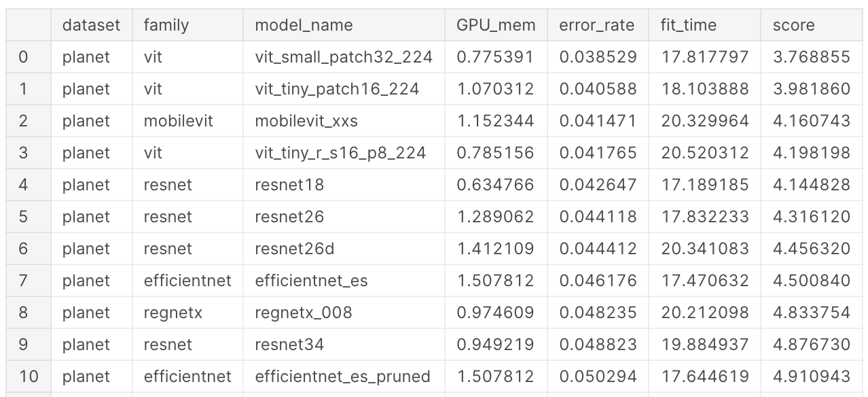This screenshot has width=868, height=397.
Task: Click the error_rate value 0.050294
Action: pyautogui.click(x=598, y=377)
